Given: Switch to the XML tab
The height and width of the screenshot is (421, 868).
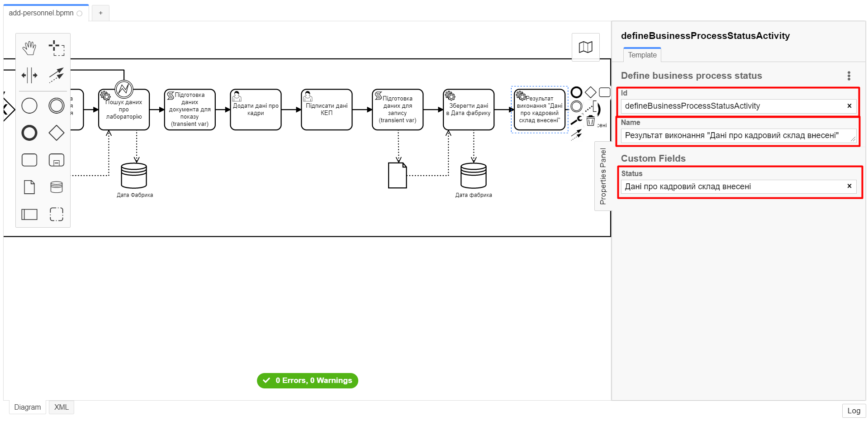Looking at the screenshot, I should pyautogui.click(x=62, y=407).
